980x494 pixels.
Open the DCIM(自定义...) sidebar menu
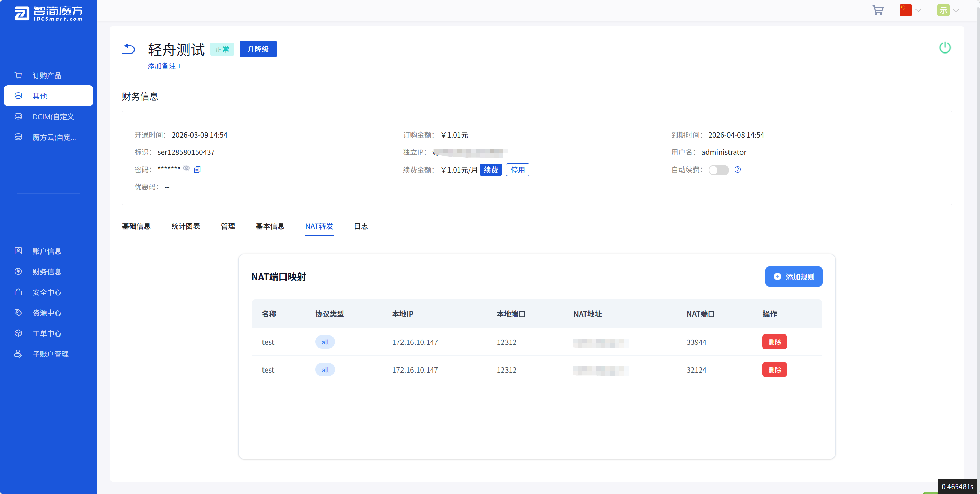coord(56,117)
